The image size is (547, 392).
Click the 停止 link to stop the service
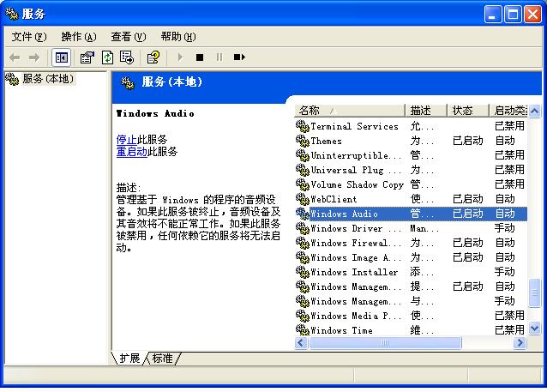pos(126,140)
